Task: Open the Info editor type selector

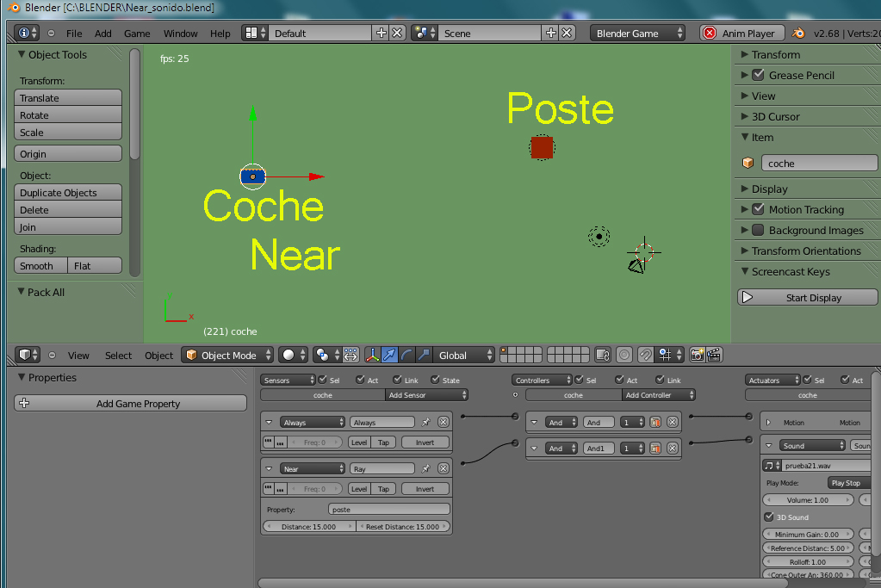Action: point(26,33)
